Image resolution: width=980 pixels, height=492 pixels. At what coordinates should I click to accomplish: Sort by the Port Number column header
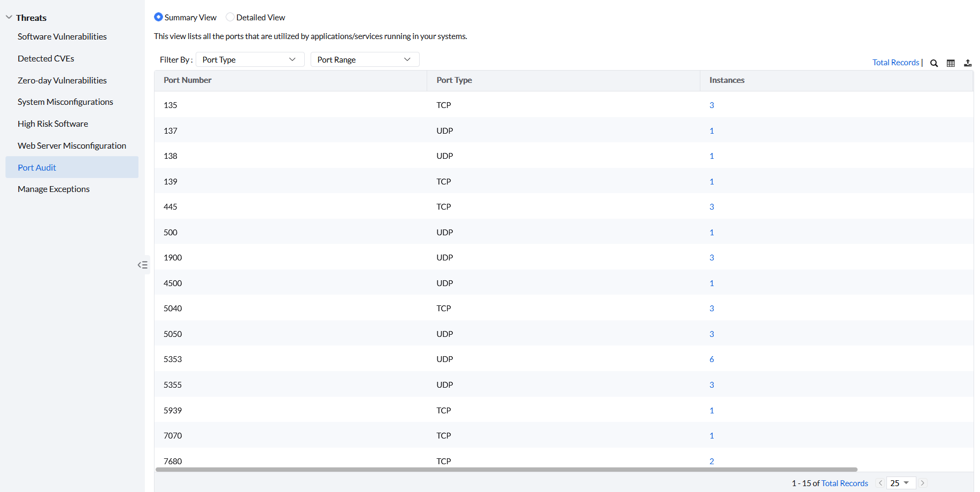[x=188, y=80]
